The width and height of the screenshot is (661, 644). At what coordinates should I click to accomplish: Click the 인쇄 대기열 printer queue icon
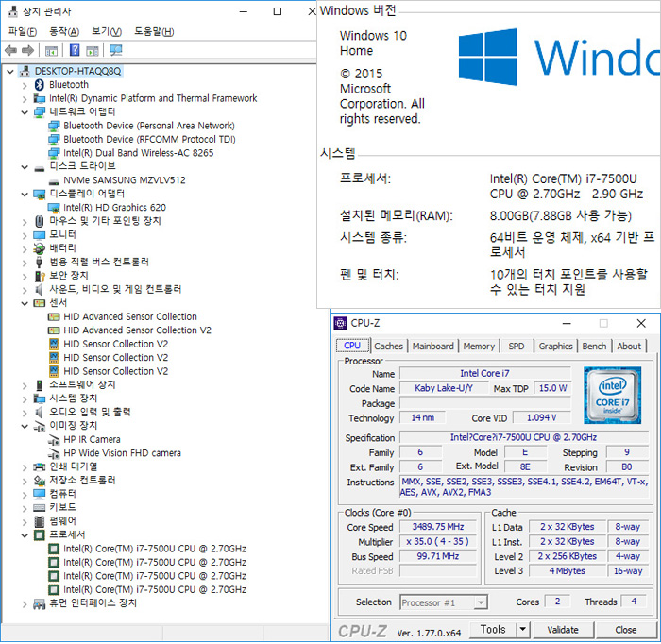click(40, 466)
